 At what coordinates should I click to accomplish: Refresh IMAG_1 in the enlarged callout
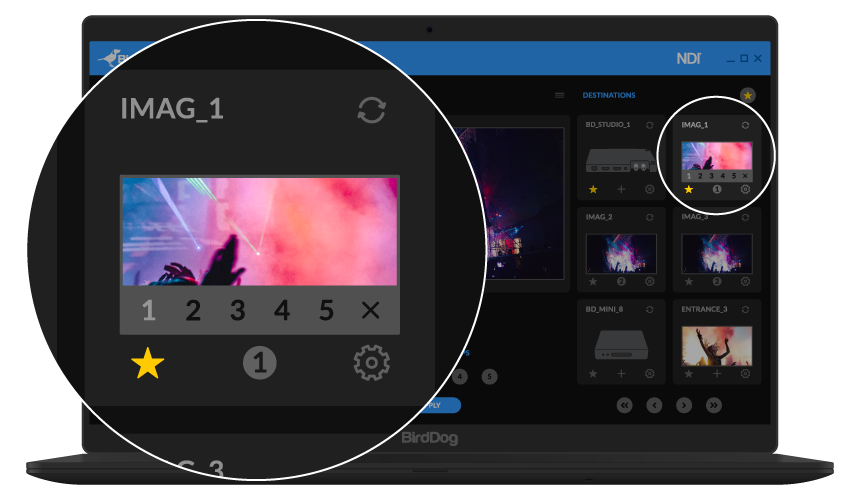[371, 110]
